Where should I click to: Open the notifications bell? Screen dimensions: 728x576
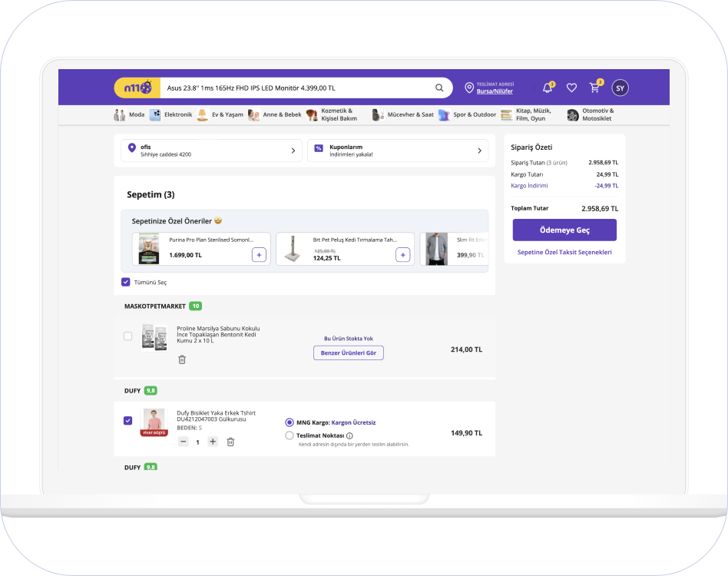click(548, 88)
